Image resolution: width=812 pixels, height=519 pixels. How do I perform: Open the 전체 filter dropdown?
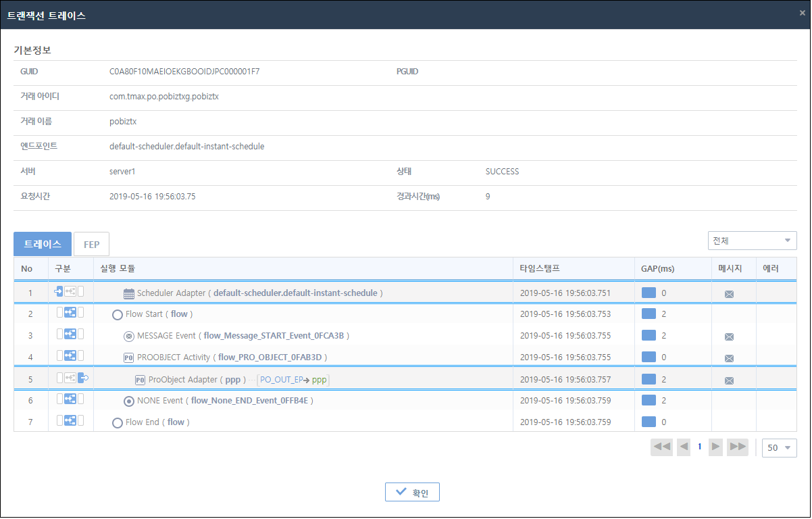[x=753, y=241]
